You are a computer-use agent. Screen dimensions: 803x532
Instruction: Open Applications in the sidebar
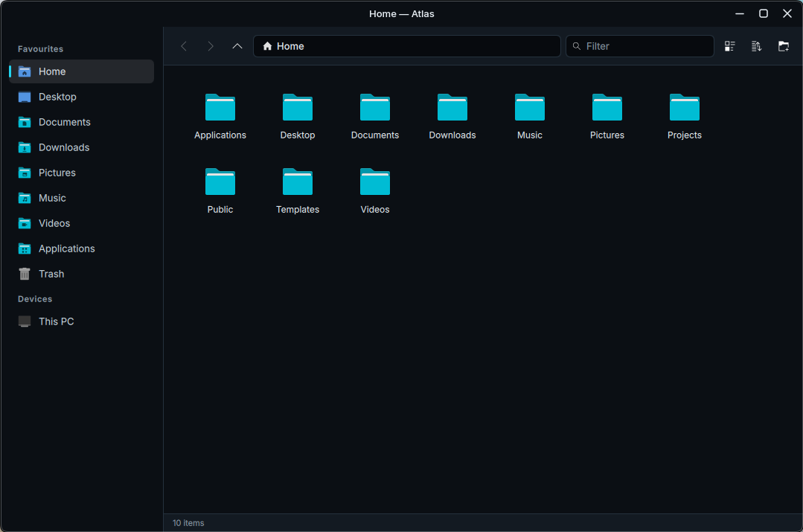point(81,249)
